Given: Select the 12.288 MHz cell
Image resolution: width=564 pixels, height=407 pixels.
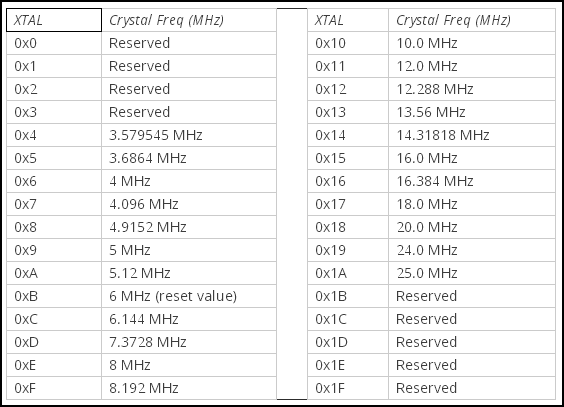Looking at the screenshot, I should (472, 89).
